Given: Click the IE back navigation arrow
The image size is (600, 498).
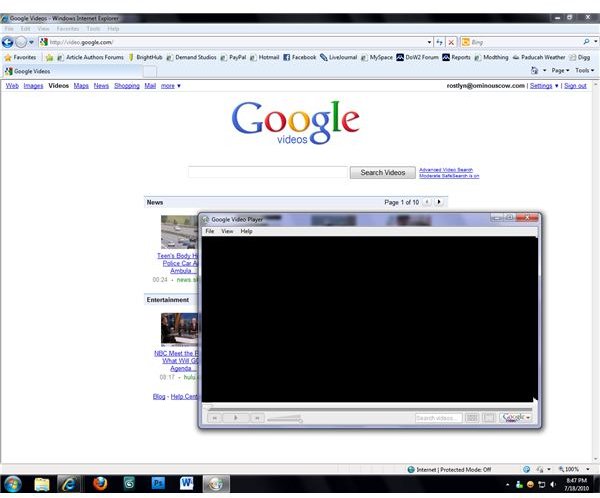Looking at the screenshot, I should coord(8,42).
